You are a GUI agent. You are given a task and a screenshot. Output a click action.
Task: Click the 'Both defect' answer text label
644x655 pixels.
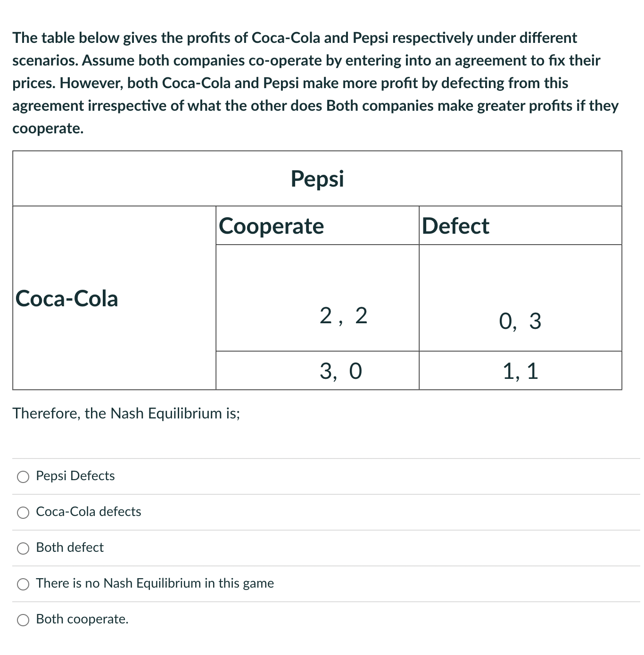pos(69,548)
